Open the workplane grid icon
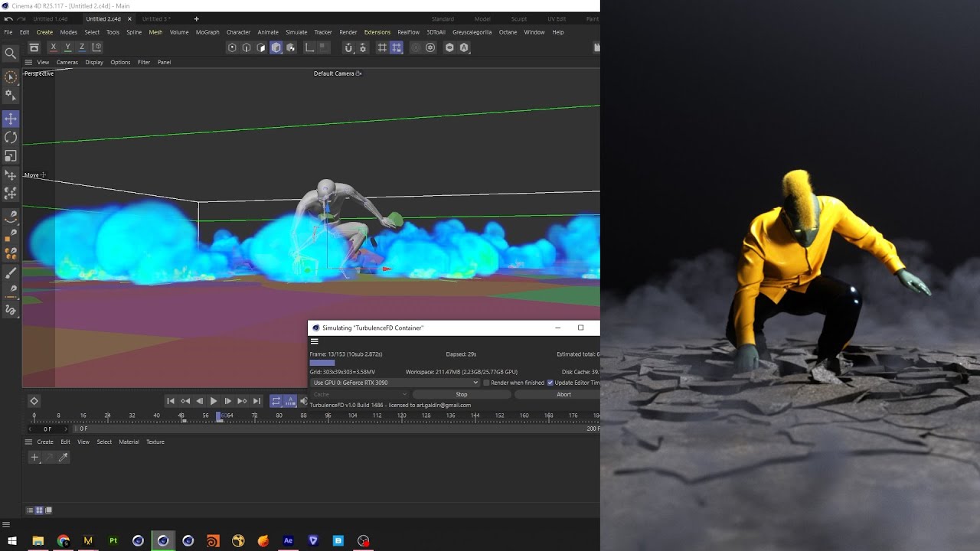Image resolution: width=980 pixels, height=551 pixels. coord(382,47)
